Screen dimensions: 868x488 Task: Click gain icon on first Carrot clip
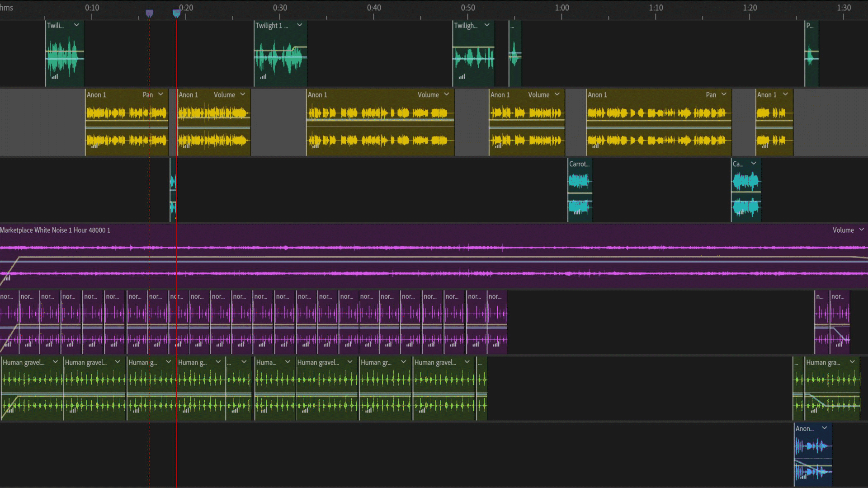point(577,211)
